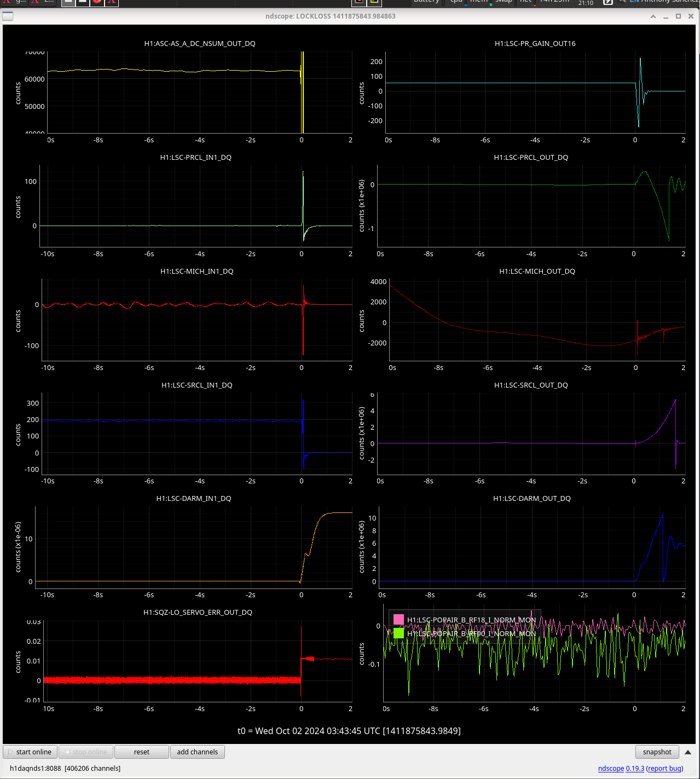Viewport: 700px width, 779px height.
Task: Click the start online button
Action: [x=31, y=752]
